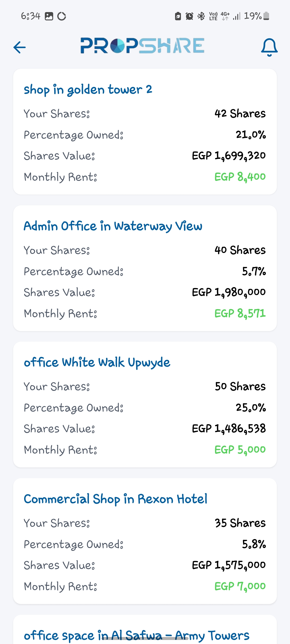Tap the PROPSHARE logo
Viewport: 290px width, 644px height.
[142, 46]
